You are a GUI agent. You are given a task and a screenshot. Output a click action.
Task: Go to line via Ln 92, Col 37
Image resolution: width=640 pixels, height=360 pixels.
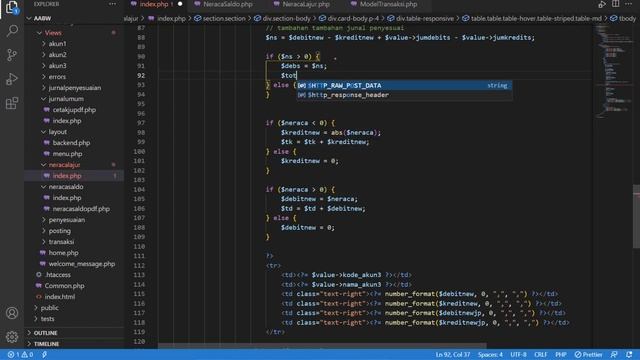pyautogui.click(x=453, y=355)
